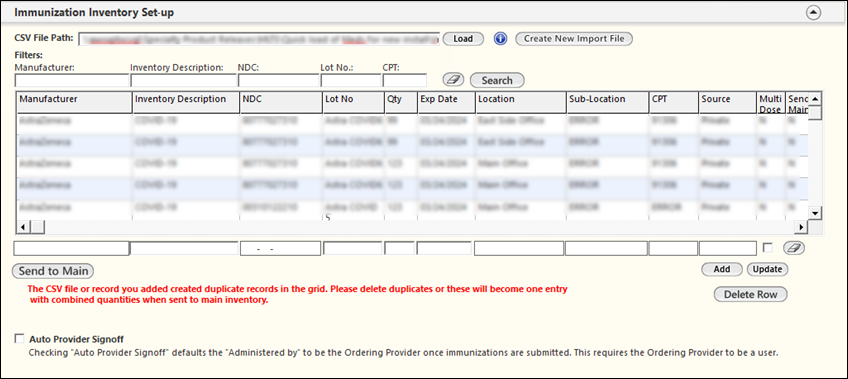Click the Manufacturer entry field below grid
The image size is (848, 379).
pos(71,248)
